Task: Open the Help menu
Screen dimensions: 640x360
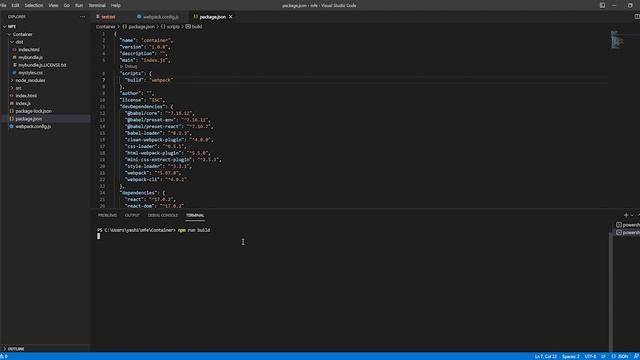Action: (x=116, y=5)
